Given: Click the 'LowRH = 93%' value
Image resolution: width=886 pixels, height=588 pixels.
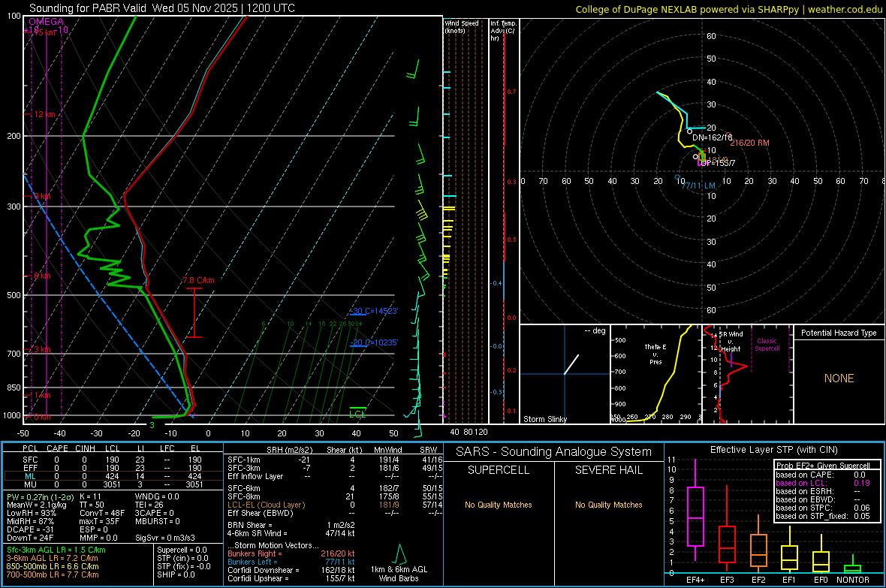Looking at the screenshot, I should click(32, 514).
